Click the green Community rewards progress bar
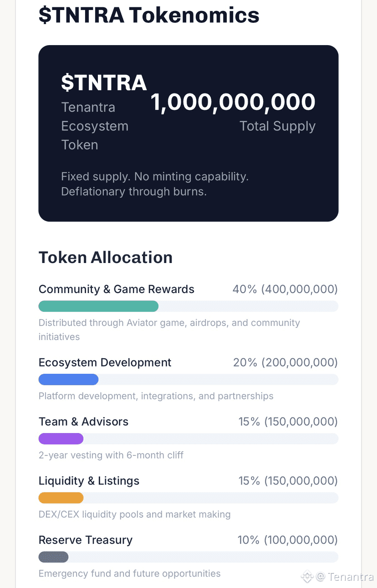Viewport: 377px width, 588px height. 98,306
